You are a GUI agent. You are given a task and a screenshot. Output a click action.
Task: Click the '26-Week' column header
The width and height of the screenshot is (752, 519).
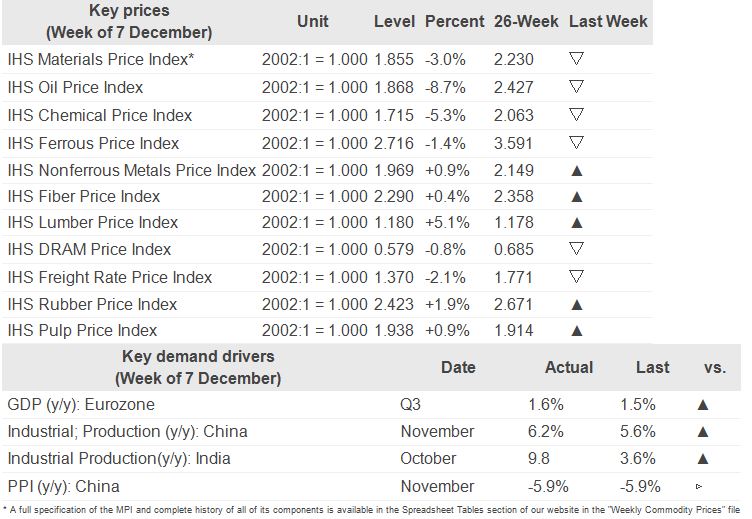click(525, 21)
